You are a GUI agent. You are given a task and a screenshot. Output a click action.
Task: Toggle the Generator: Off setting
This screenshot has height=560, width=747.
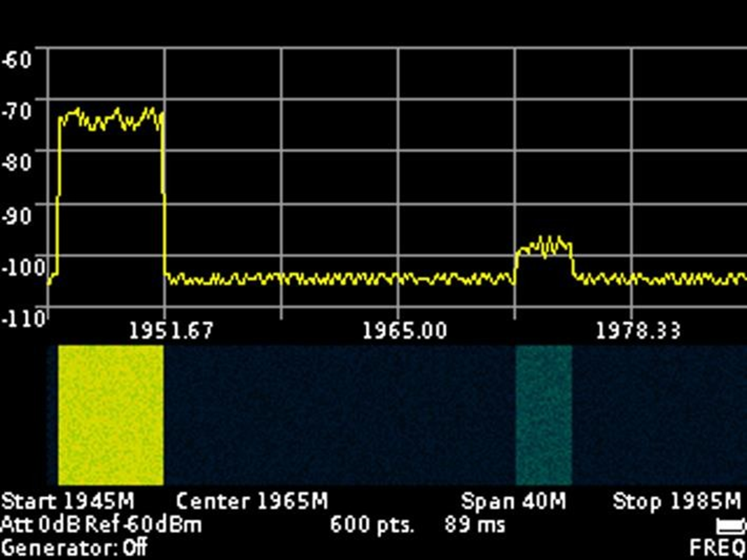tap(75, 548)
